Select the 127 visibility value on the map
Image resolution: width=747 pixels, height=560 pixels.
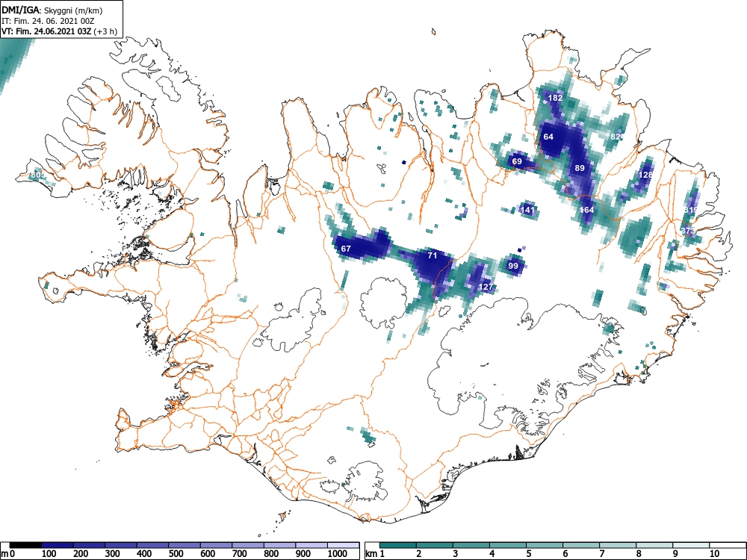coord(486,287)
